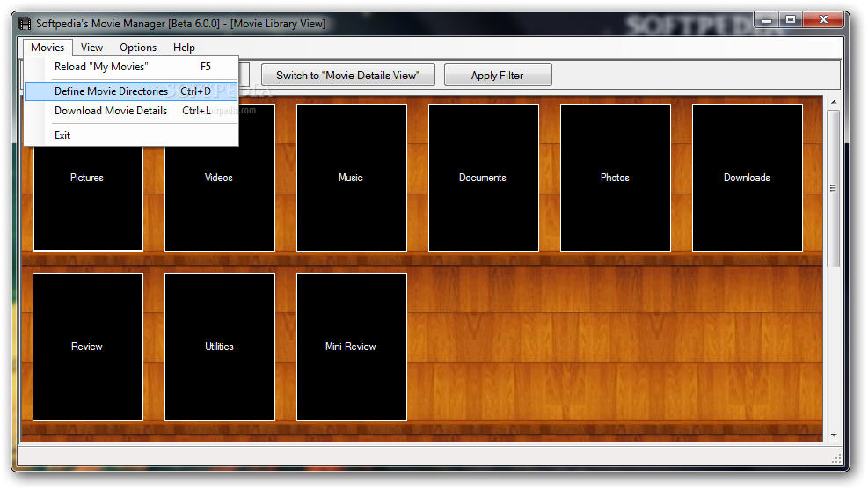Choose Download Movie Details menu item
The height and width of the screenshot is (490, 868).
pyautogui.click(x=131, y=111)
